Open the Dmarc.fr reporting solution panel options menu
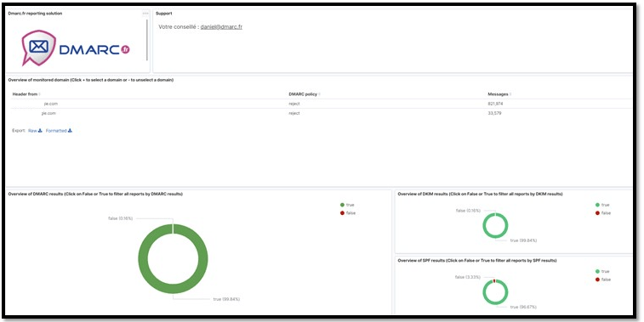Screen dimensions: 644x322 145,14
